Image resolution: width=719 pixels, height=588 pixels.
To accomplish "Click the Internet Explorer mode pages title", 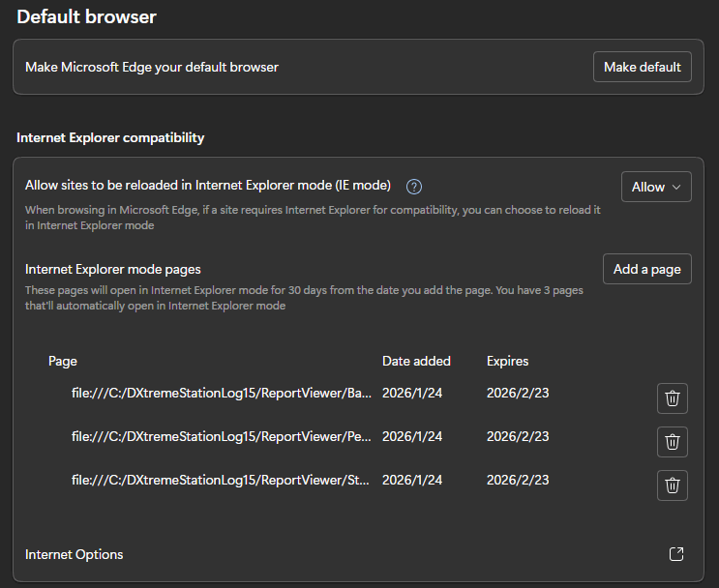I will click(x=112, y=269).
